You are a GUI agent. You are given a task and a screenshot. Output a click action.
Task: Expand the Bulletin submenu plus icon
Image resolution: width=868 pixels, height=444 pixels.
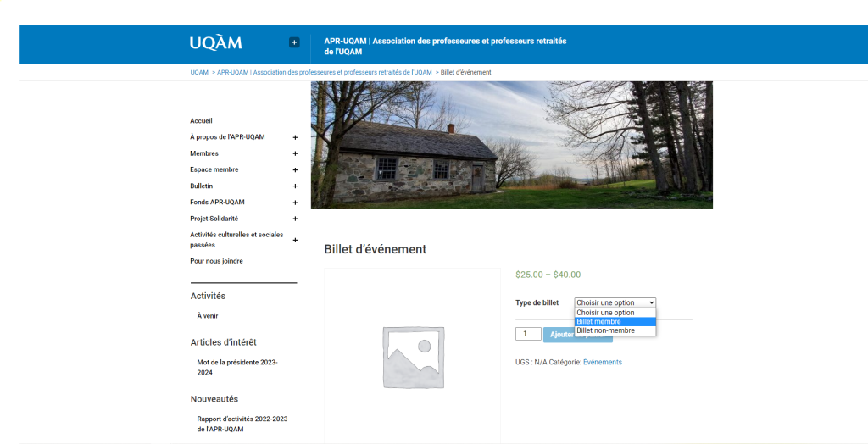(295, 186)
